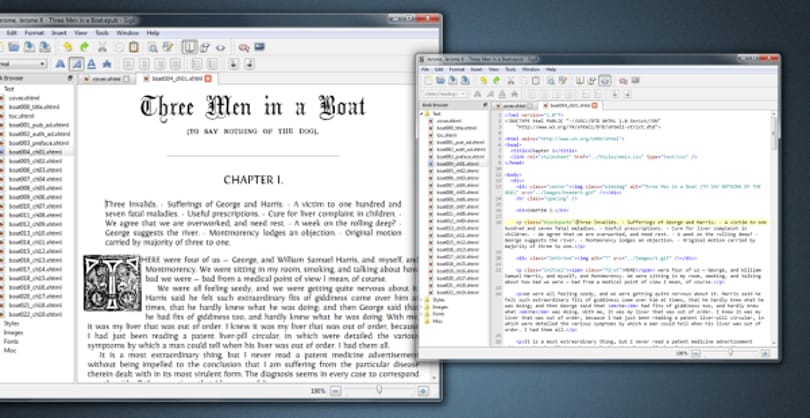Click the ornate drop-cap T image
The height and width of the screenshot is (418, 810).
(113, 283)
